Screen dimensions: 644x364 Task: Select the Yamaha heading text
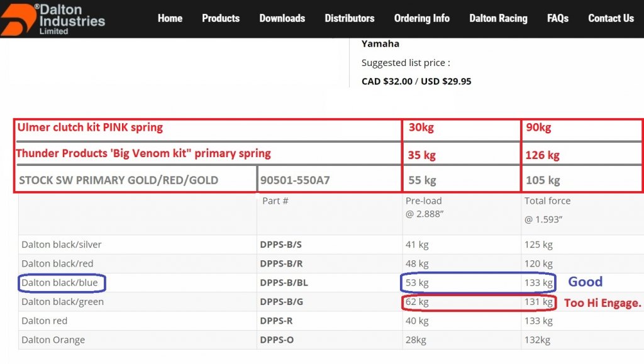pyautogui.click(x=380, y=43)
